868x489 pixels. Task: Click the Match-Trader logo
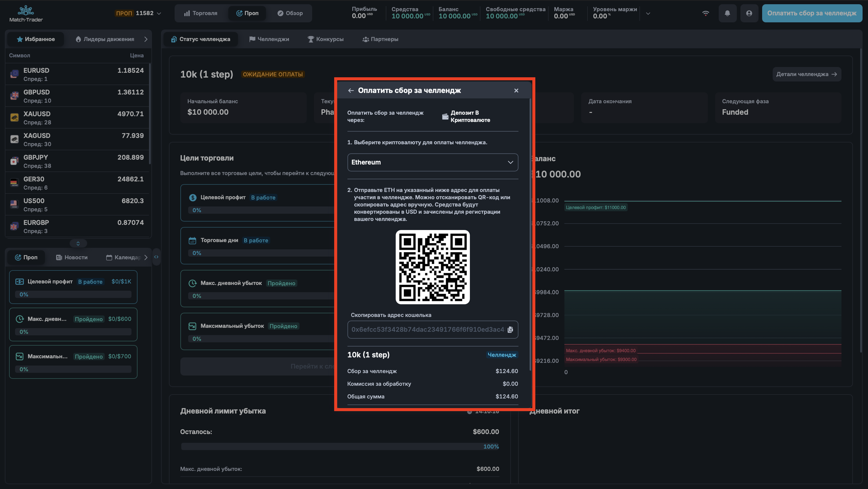pyautogui.click(x=26, y=14)
